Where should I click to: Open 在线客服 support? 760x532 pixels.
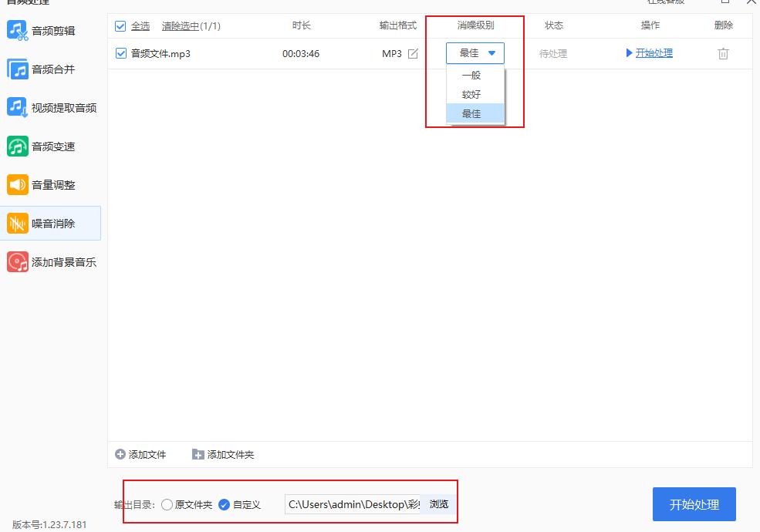(665, 3)
